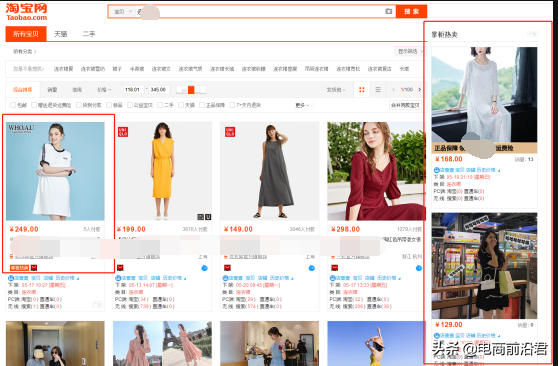Open the 发货地 location dropdown

pos(336,90)
